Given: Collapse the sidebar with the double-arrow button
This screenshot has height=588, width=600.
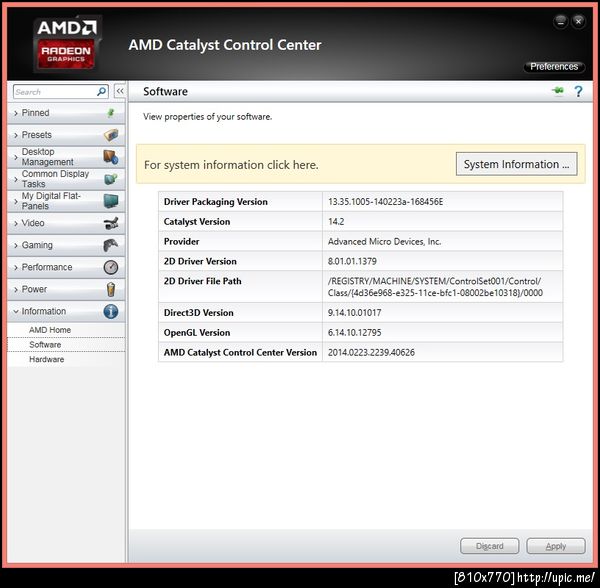Looking at the screenshot, I should 120,91.
